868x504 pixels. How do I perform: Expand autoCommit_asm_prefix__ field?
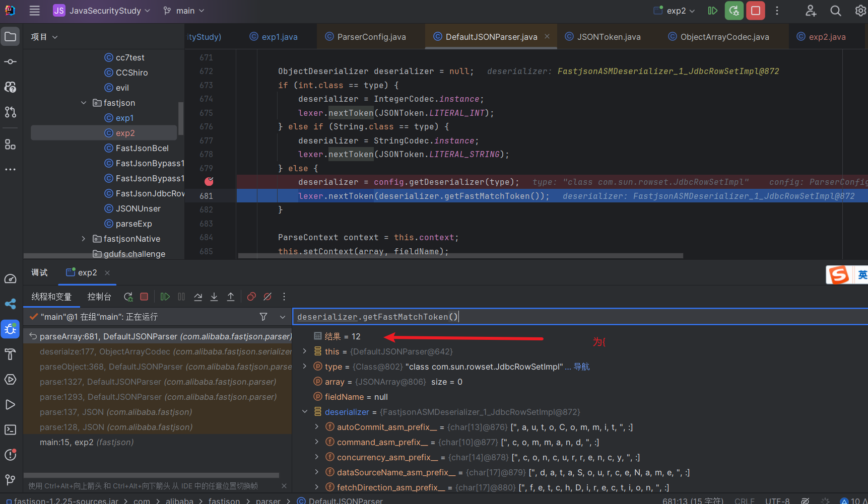(316, 427)
